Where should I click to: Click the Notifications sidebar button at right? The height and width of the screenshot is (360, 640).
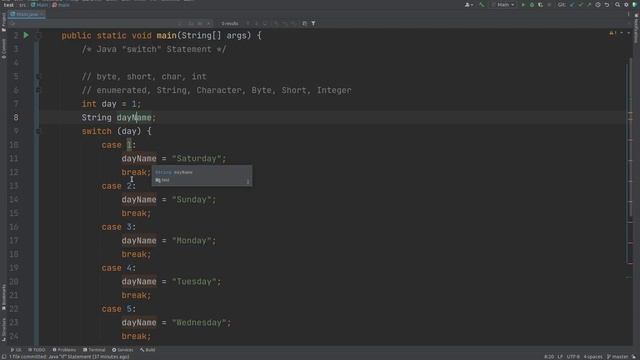pos(636,29)
